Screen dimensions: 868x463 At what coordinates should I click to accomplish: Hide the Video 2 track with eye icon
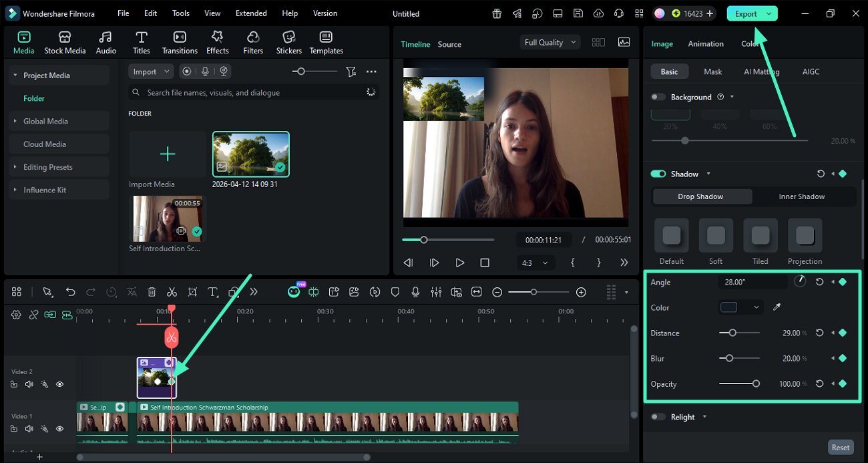[59, 384]
